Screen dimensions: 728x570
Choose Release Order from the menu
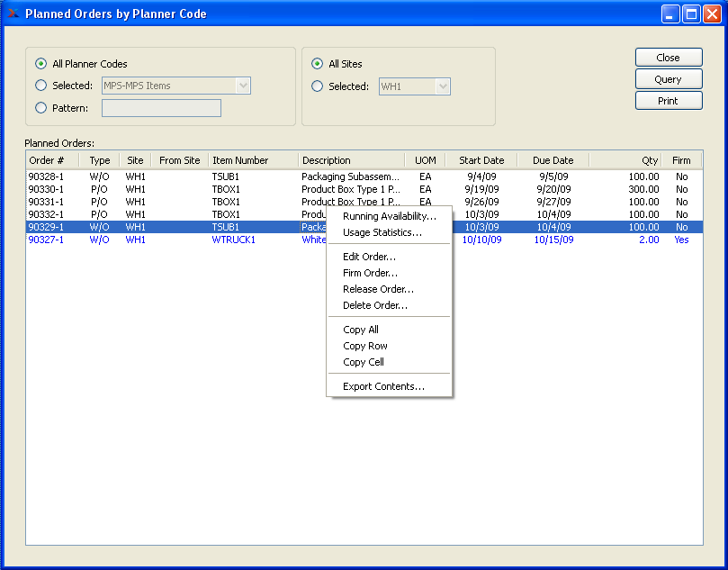click(x=378, y=289)
